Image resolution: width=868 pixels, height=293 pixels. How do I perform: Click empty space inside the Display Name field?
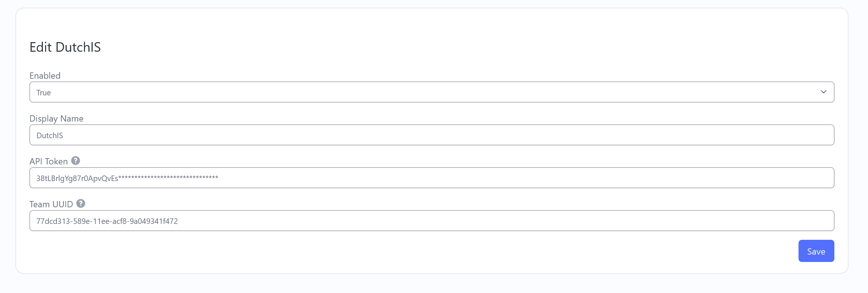443,135
